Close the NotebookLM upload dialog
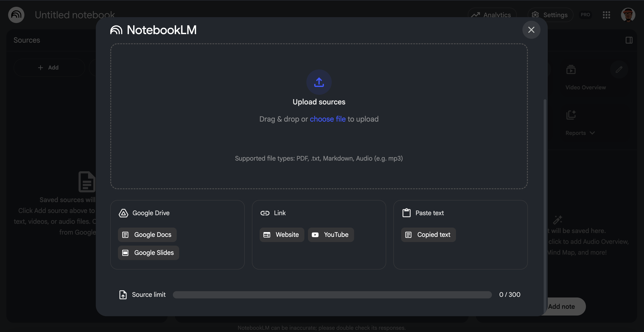The image size is (644, 332). (531, 30)
